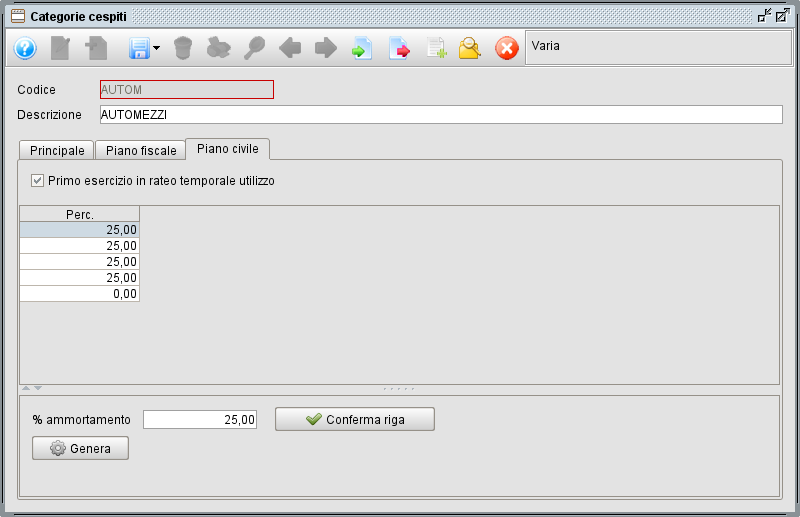Focus the % ammortamento input field

[200, 420]
